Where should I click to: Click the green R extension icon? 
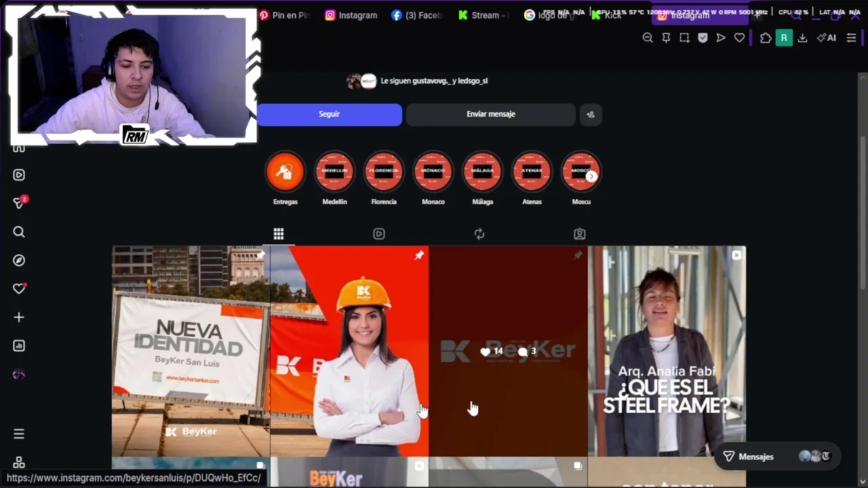point(784,38)
